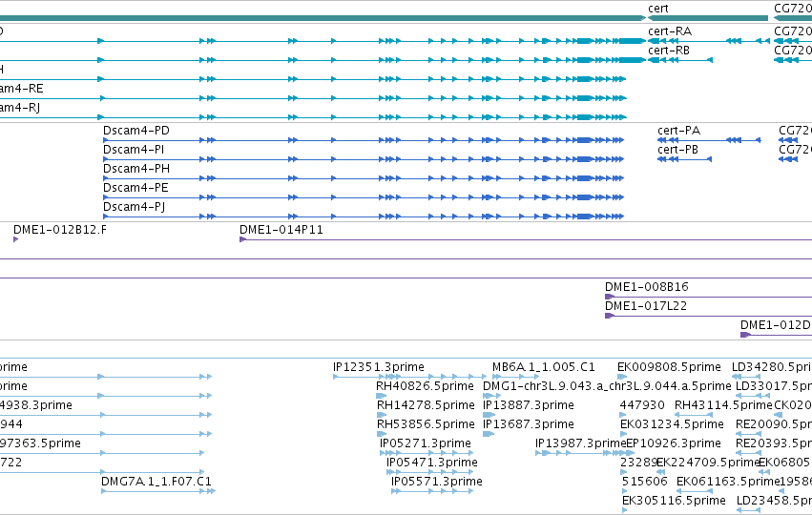This screenshot has height=515, width=812.
Task: Open the Dscam4-PD protein feature label
Action: 136,131
